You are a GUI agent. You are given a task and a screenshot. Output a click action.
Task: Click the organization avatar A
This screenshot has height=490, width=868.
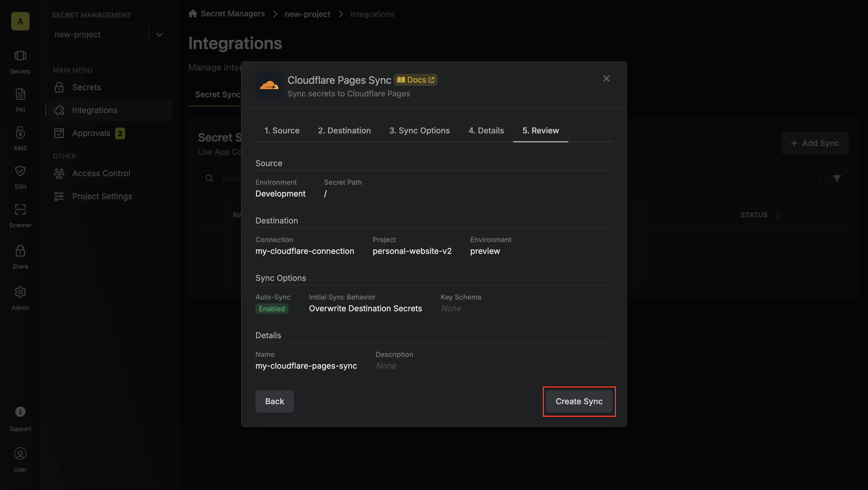click(20, 21)
